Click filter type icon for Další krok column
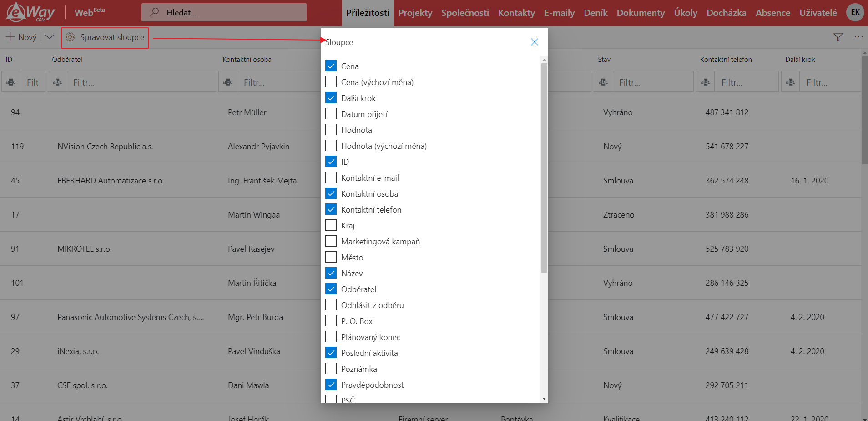This screenshot has width=868, height=421. pyautogui.click(x=791, y=82)
